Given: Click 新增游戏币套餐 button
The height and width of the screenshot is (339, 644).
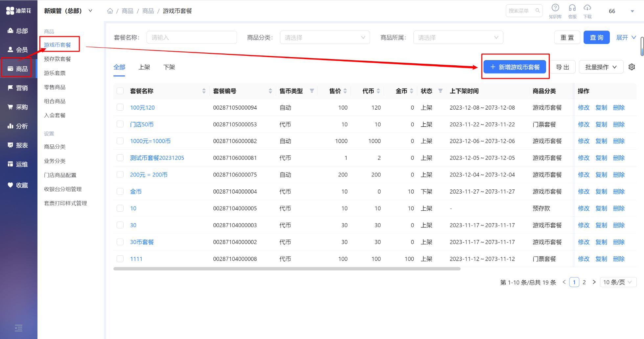Looking at the screenshot, I should point(515,67).
